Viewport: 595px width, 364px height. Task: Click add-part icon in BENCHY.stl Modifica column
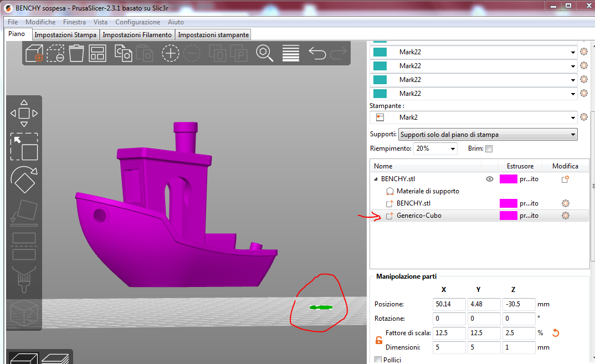point(566,179)
